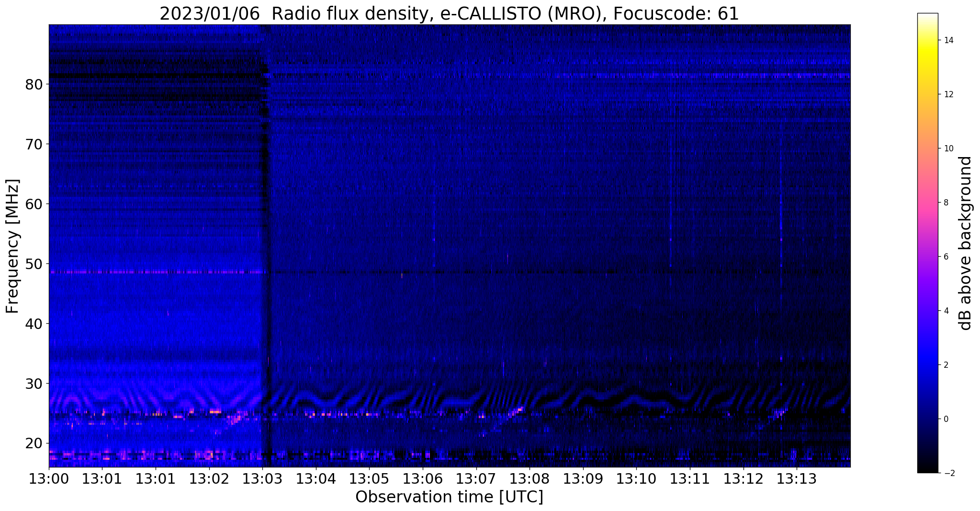Click the colorbar tick label 8

[x=946, y=203]
